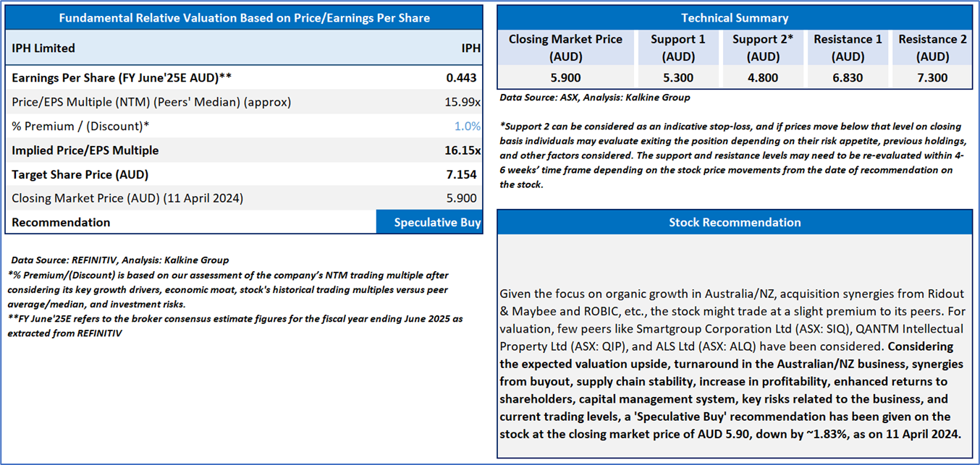Click the peers' median multiple 15.99x
Screen dimensions: 980x465
pyautogui.click(x=462, y=102)
